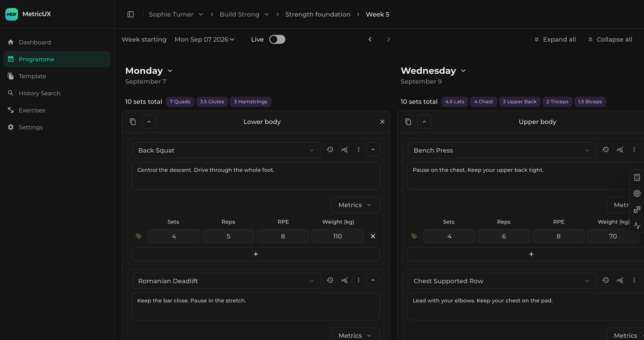Open the week starting date dropdown
The image size is (644, 340).
205,40
